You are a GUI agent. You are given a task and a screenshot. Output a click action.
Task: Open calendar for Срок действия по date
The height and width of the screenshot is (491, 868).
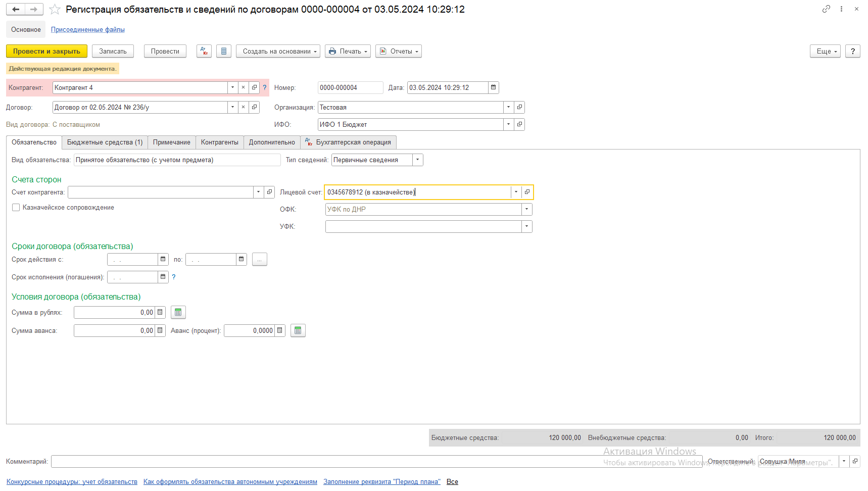(x=242, y=259)
